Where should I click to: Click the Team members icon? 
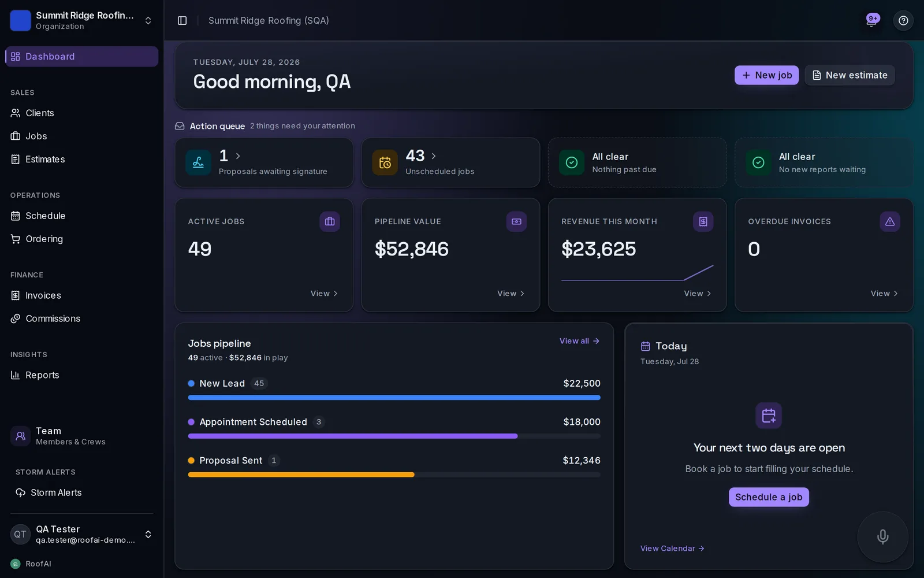[x=20, y=436]
